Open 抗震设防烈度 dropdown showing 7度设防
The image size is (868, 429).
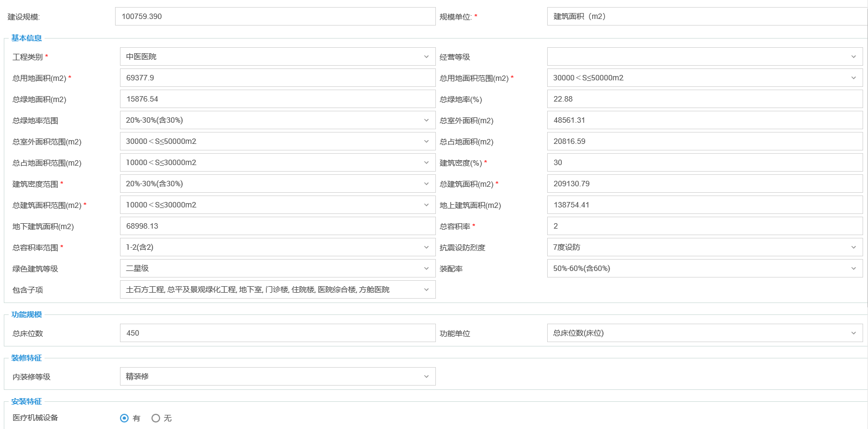point(705,247)
